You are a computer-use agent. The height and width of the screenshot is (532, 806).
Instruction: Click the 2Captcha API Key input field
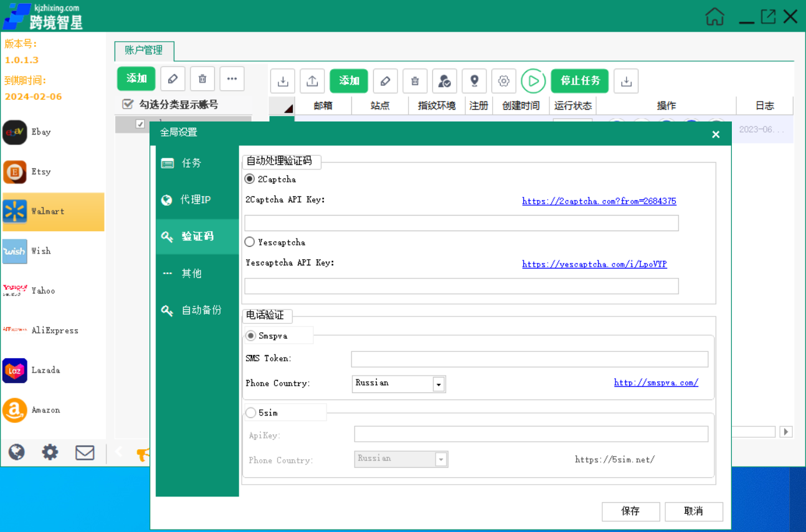tap(462, 223)
